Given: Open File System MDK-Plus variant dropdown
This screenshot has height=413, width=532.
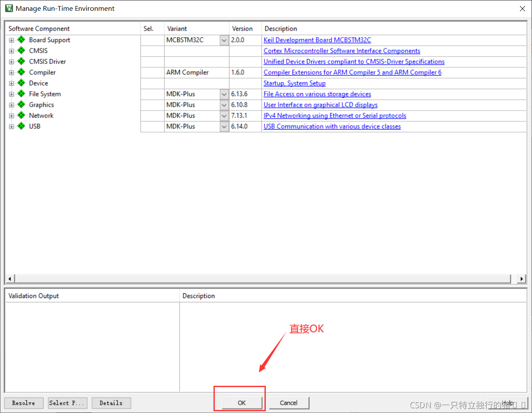Looking at the screenshot, I should 224,94.
